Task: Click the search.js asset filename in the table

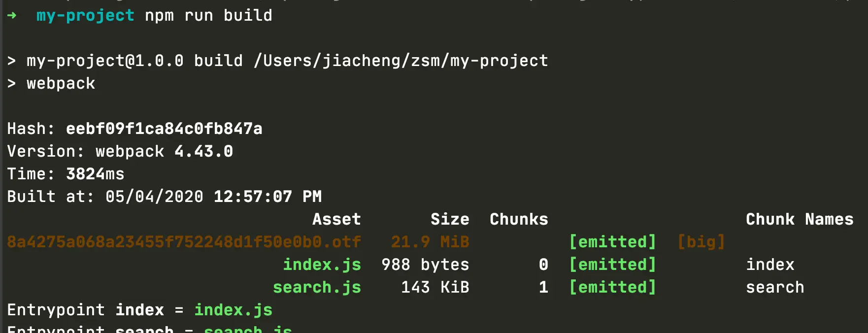Action: pyautogui.click(x=317, y=287)
